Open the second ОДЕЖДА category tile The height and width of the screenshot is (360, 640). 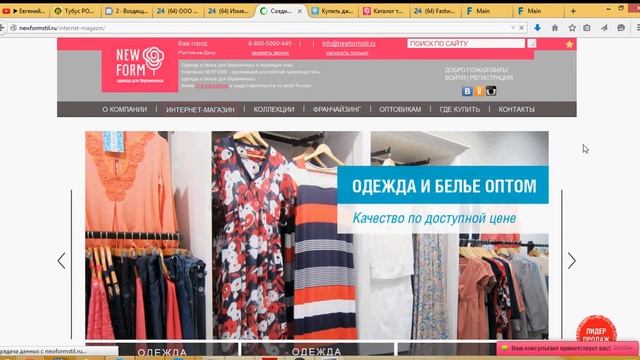click(317, 350)
